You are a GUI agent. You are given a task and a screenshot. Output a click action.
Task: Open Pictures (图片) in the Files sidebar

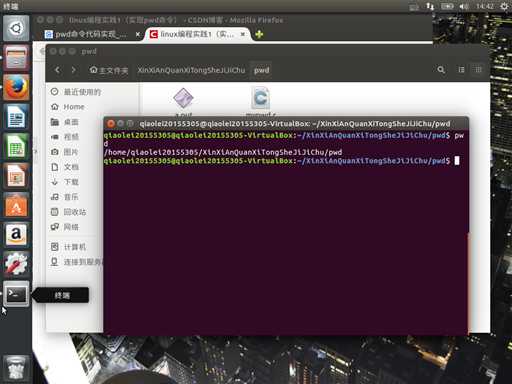[x=65, y=152]
